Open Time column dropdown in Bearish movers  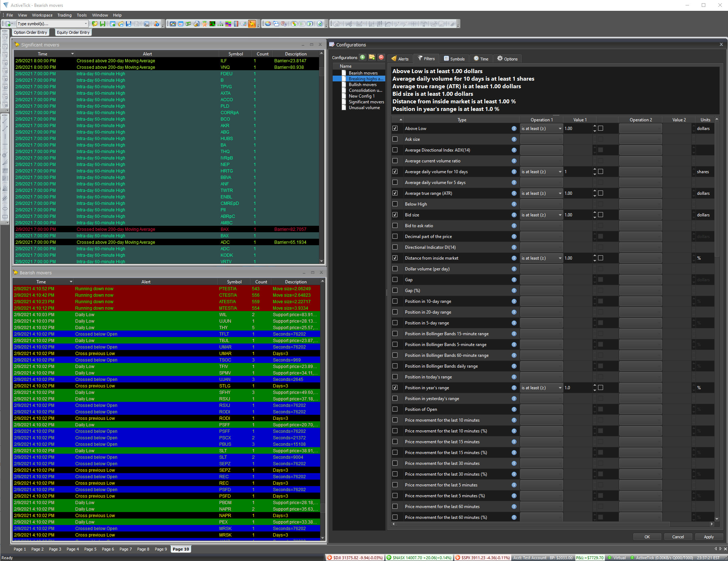(x=71, y=282)
